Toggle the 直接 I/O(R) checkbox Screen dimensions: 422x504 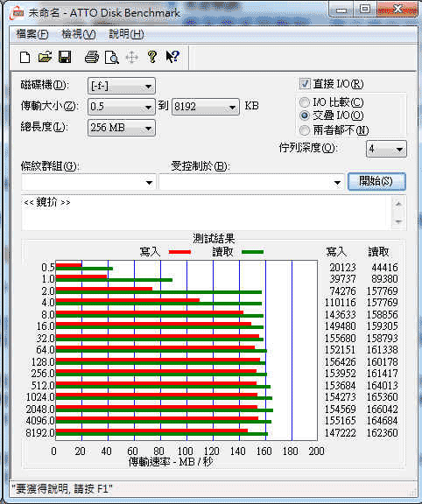[305, 84]
